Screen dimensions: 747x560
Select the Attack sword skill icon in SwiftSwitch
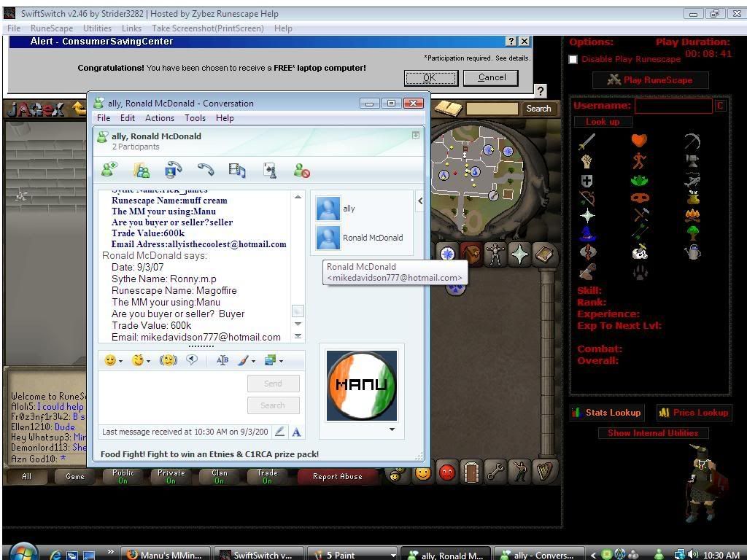[x=587, y=141]
